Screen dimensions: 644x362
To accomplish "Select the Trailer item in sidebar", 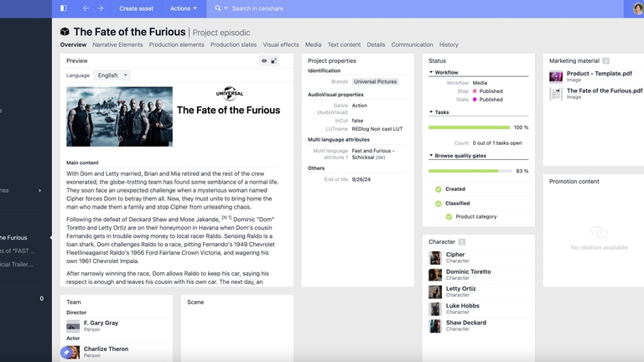I will [x=18, y=264].
